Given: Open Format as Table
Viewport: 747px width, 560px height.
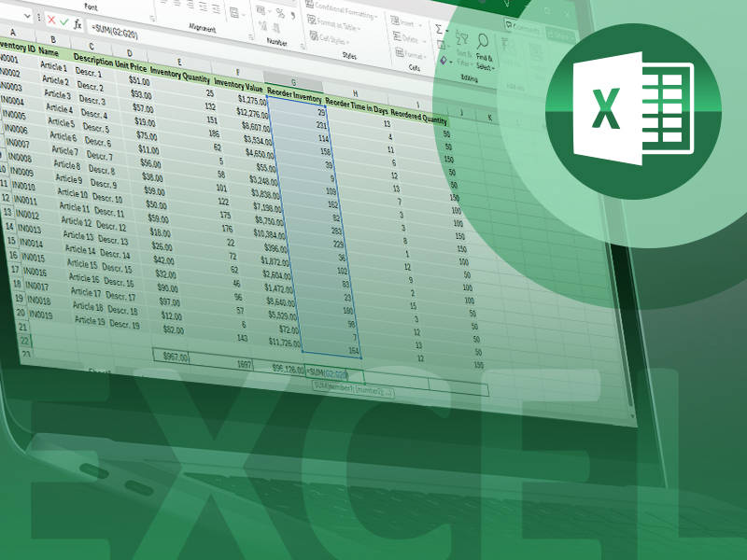Looking at the screenshot, I should pos(334,23).
